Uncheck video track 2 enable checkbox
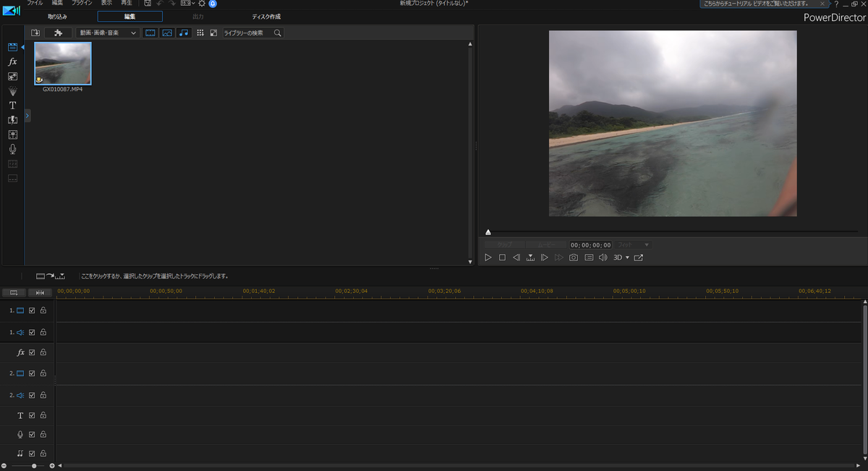868x471 pixels. [32, 373]
